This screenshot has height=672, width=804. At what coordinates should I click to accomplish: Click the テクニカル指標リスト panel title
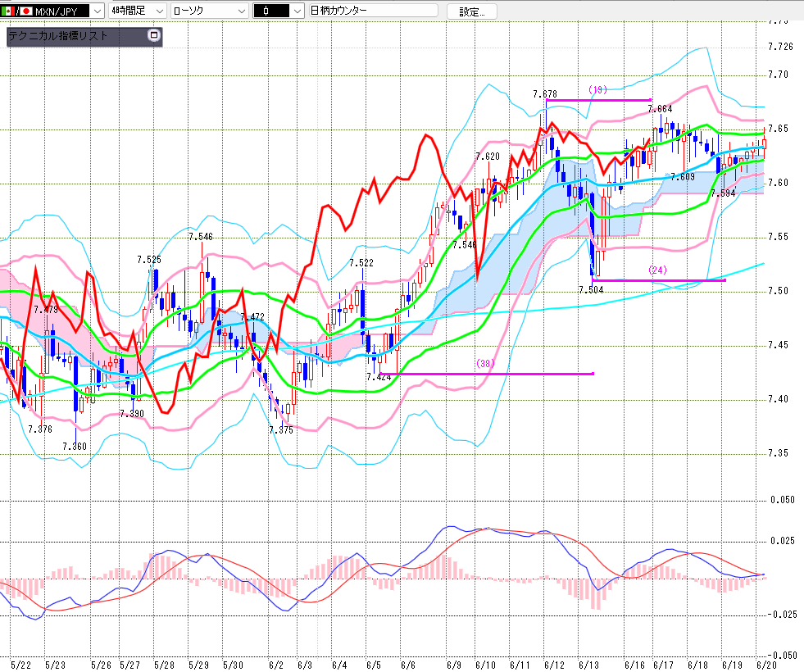tap(58, 36)
